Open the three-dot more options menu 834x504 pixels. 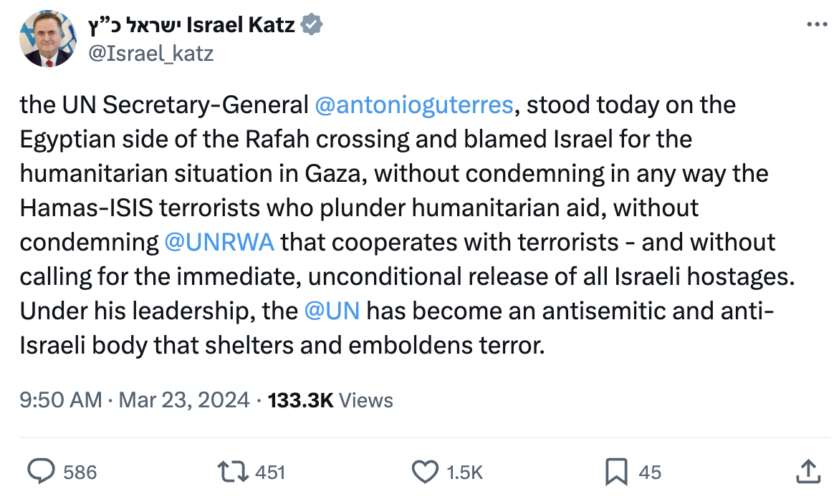pos(816,25)
